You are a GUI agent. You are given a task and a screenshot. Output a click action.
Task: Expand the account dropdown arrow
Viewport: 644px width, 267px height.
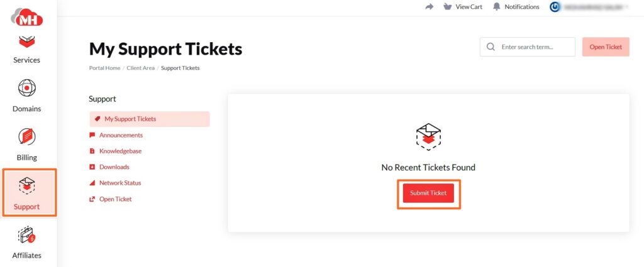[x=626, y=7]
